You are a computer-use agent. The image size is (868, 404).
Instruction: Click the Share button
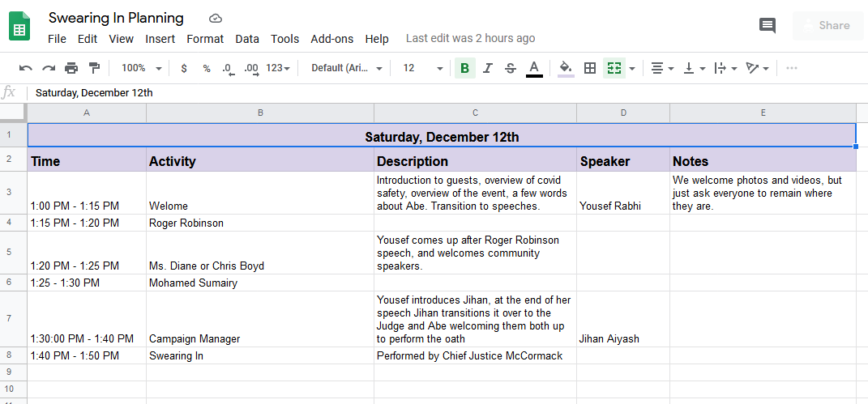829,25
